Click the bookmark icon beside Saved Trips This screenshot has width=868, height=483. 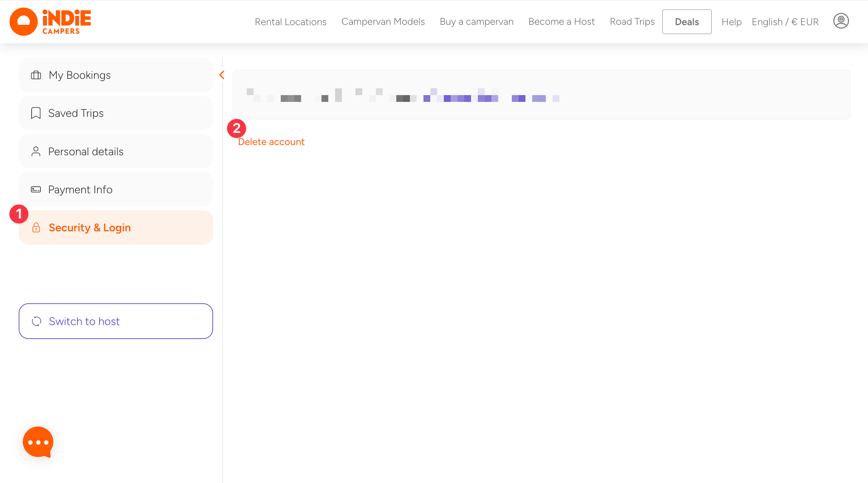[36, 113]
